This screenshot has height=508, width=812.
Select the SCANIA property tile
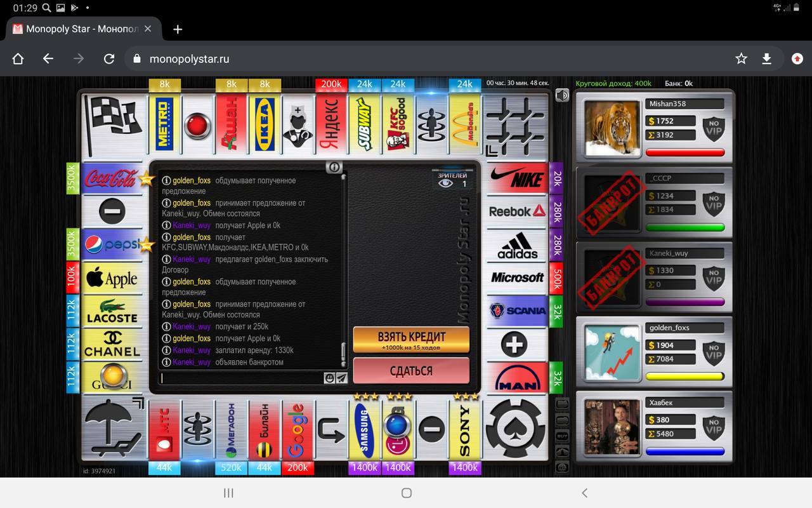coord(518,311)
